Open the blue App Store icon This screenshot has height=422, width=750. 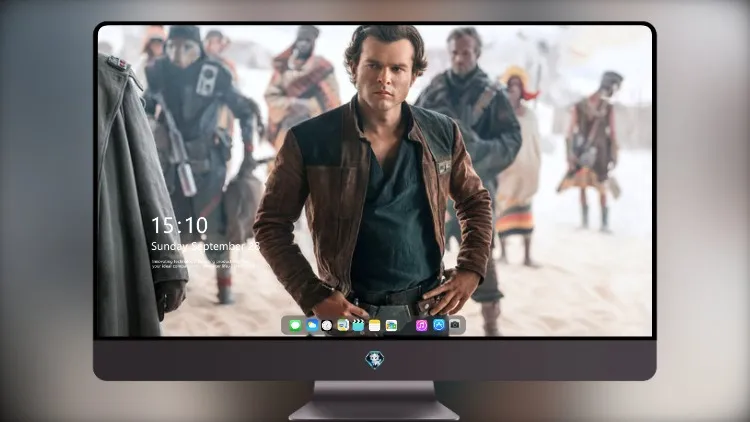pos(439,325)
